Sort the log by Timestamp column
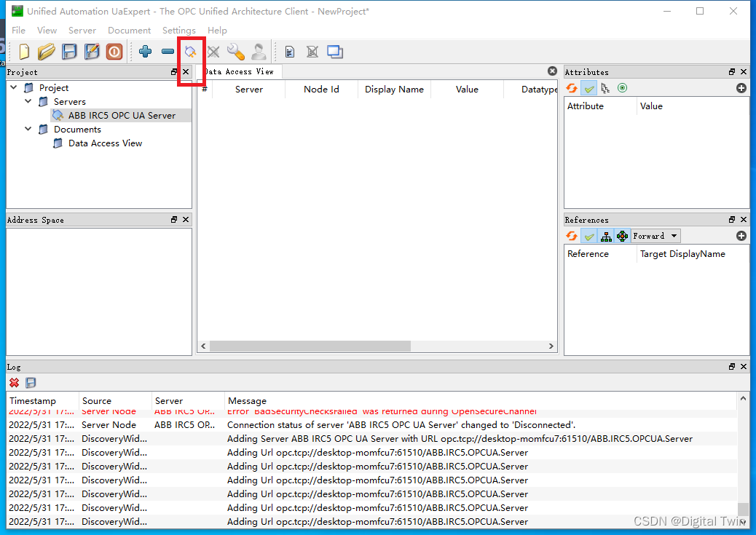The height and width of the screenshot is (535, 756). pyautogui.click(x=42, y=401)
